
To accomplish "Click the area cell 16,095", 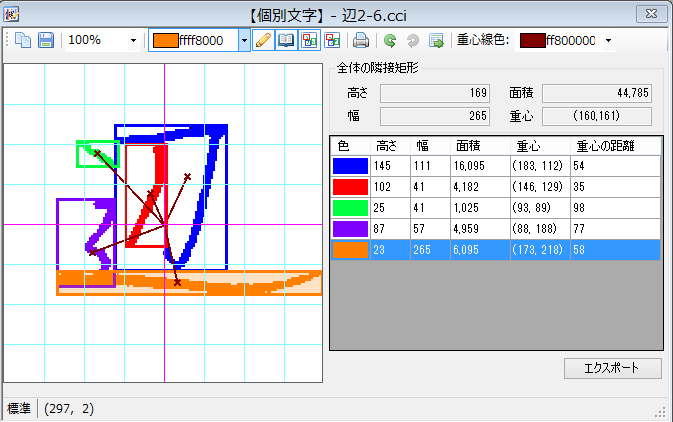I will 480,166.
